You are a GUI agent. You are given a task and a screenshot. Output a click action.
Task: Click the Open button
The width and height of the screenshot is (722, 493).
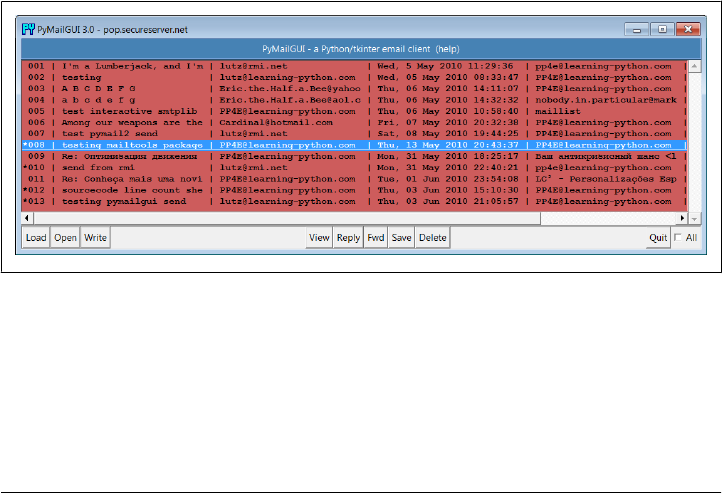click(65, 238)
